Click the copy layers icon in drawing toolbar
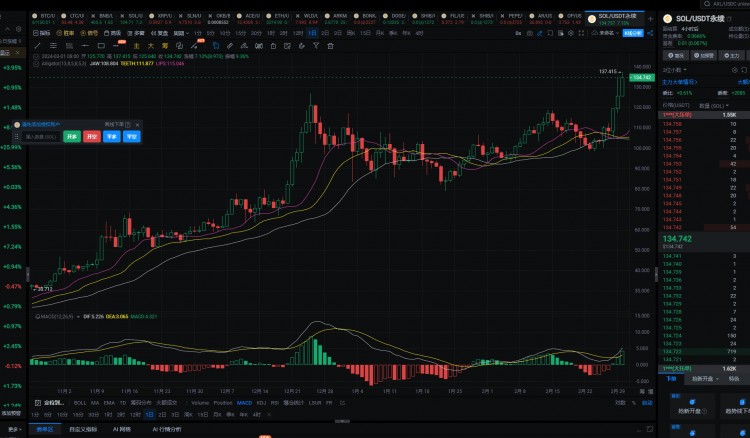This screenshot has width=750, height=438. point(179,46)
